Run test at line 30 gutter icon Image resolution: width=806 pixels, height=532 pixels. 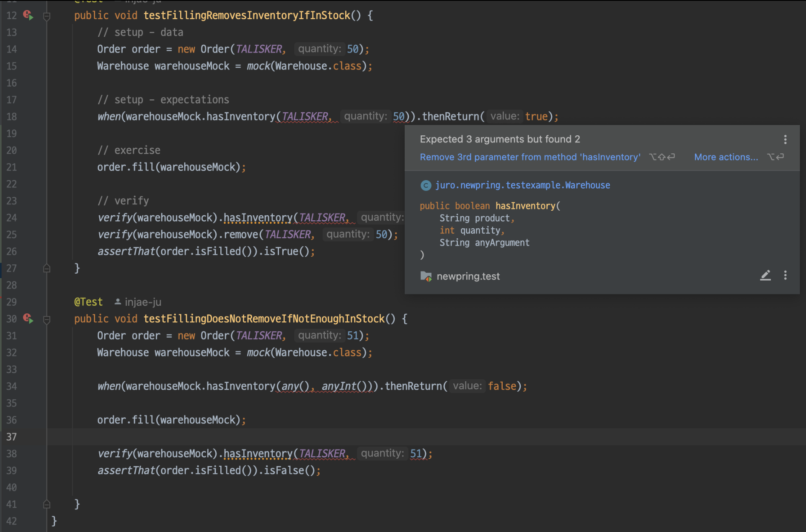(x=28, y=319)
